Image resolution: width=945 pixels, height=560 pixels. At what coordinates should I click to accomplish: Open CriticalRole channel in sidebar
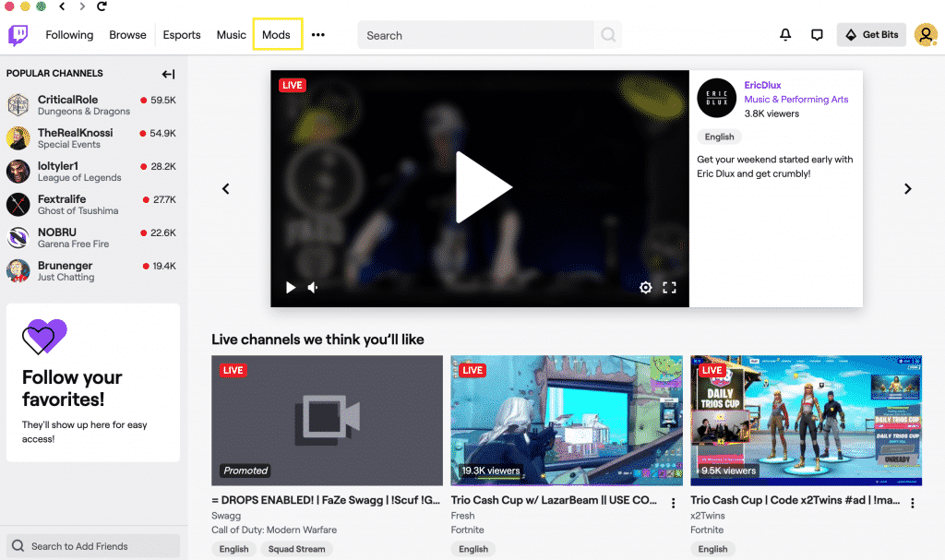tap(67, 100)
